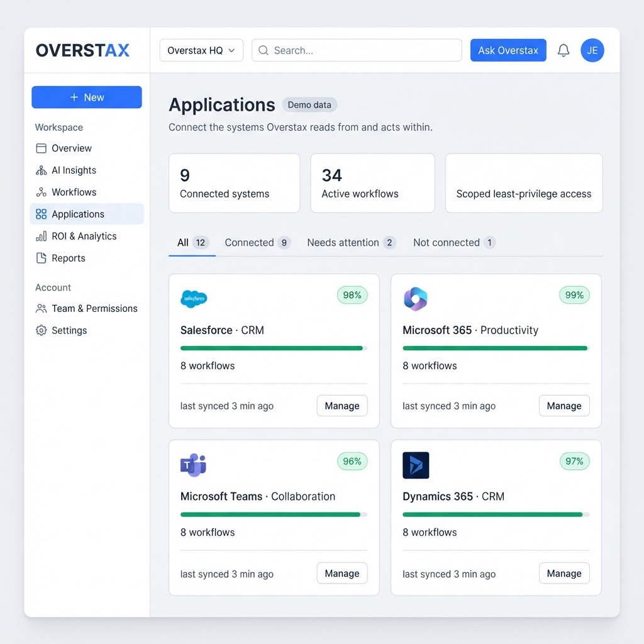This screenshot has height=644, width=644.
Task: Click the 'Microsoft 365 · Productivity' title
Action: click(x=470, y=330)
